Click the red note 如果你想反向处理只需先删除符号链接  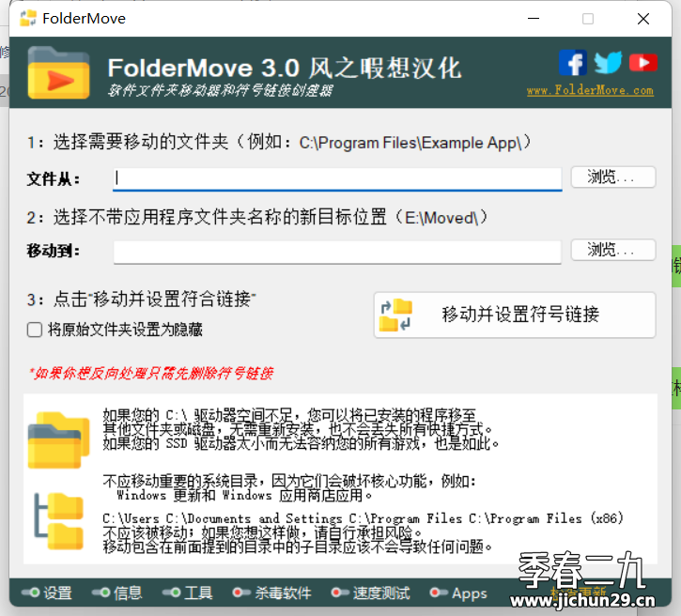[x=150, y=374]
